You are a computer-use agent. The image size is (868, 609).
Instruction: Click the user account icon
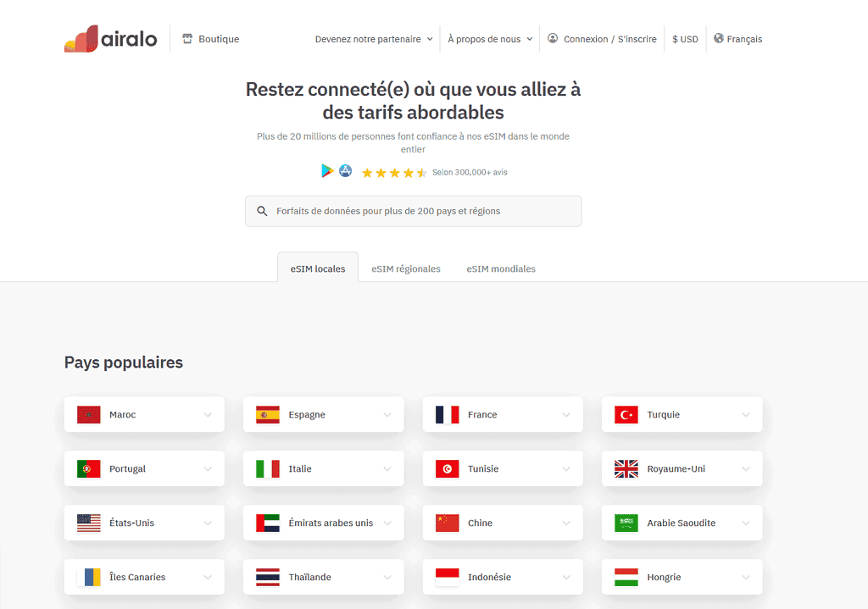(553, 38)
